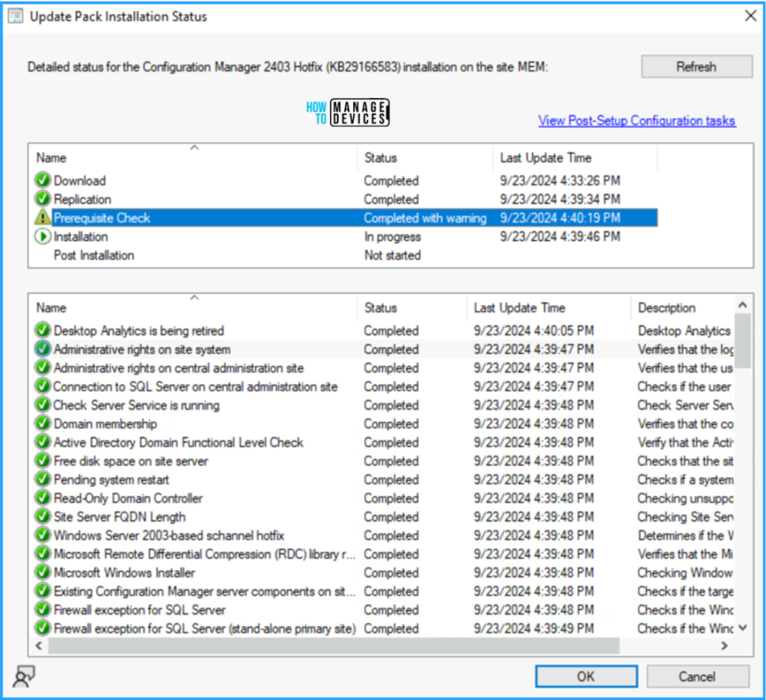Click check icon for Administrative rights on central administration site

[x=43, y=367]
